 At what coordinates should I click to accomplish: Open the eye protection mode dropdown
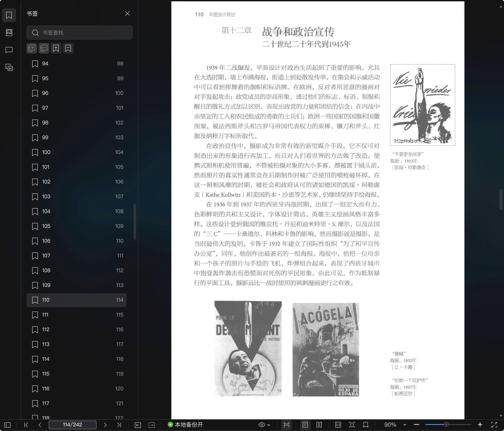pyautogui.click(x=269, y=425)
